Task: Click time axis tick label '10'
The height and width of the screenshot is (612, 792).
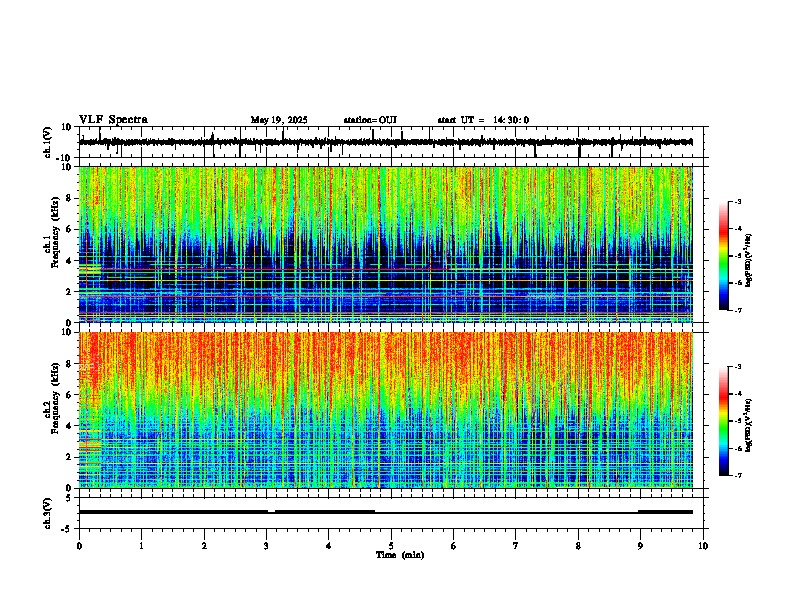Action: pos(703,546)
